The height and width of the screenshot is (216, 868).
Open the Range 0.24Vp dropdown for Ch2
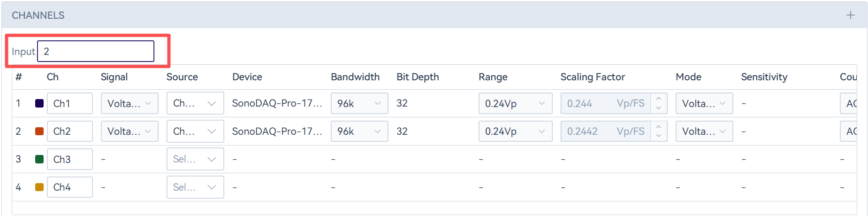[515, 131]
